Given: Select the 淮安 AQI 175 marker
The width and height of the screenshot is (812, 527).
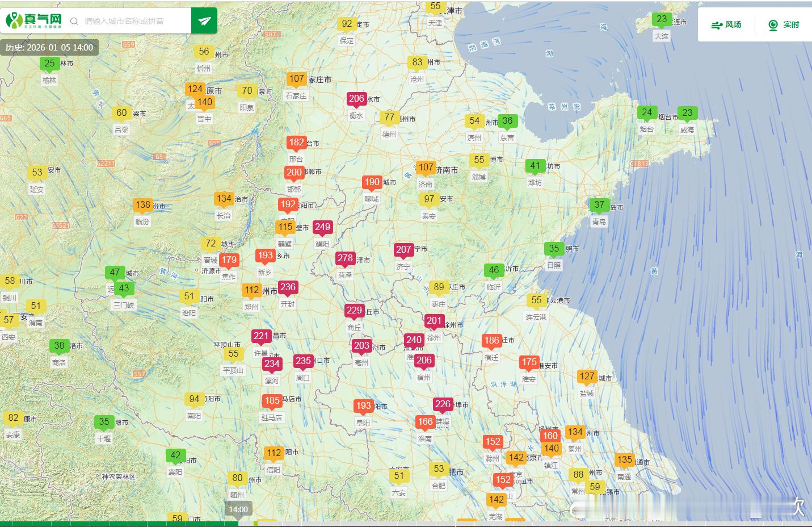Looking at the screenshot, I should click(x=529, y=363).
